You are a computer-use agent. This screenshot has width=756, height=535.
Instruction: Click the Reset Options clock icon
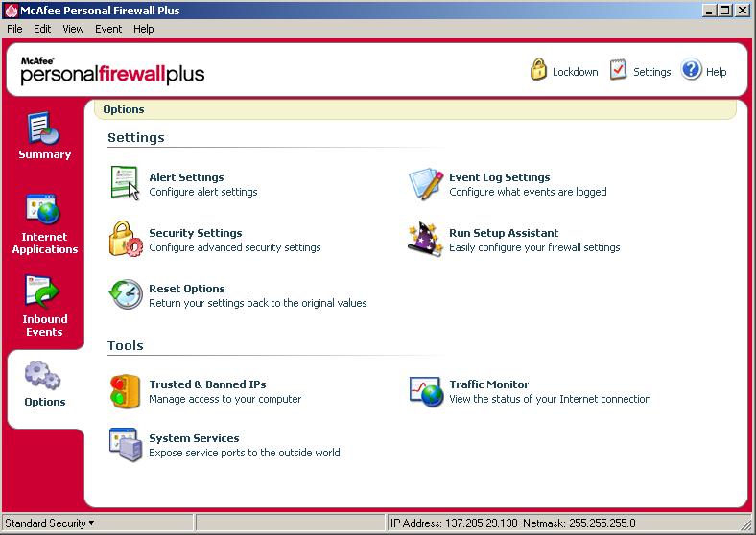pos(126,294)
